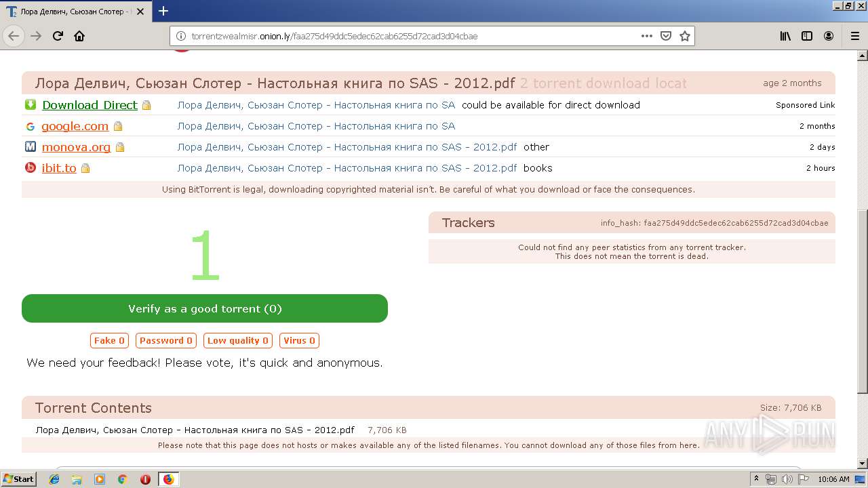Open a new browser tab
This screenshot has height=488, width=868.
coord(163,11)
